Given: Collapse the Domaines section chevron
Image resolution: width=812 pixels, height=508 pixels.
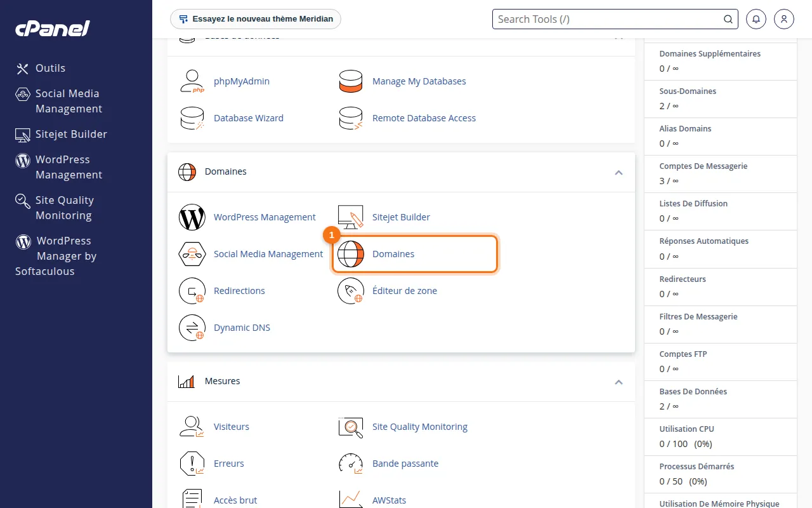Looking at the screenshot, I should click(619, 172).
